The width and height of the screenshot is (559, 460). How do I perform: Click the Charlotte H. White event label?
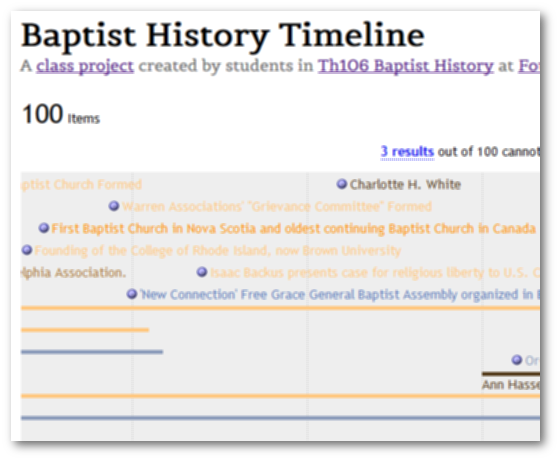[405, 185]
